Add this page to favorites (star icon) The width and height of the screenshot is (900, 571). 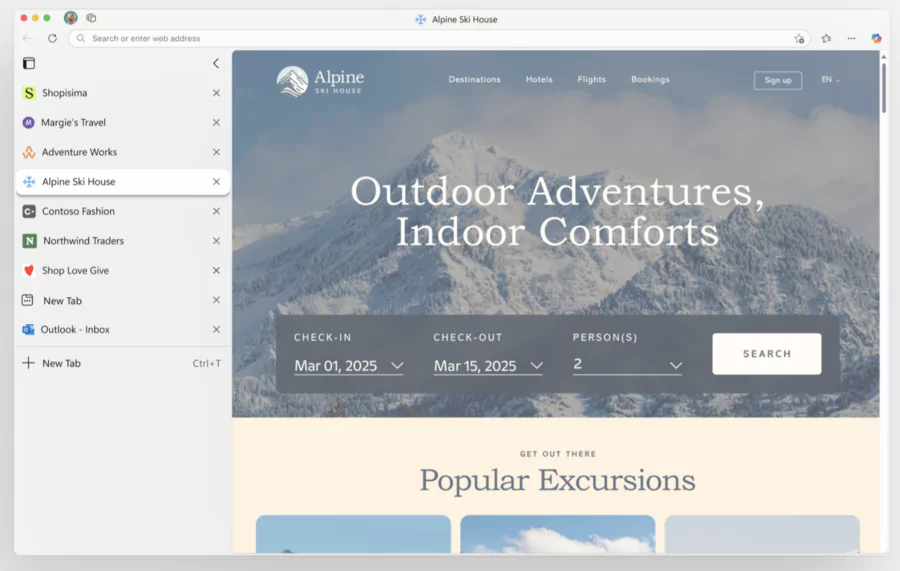799,38
